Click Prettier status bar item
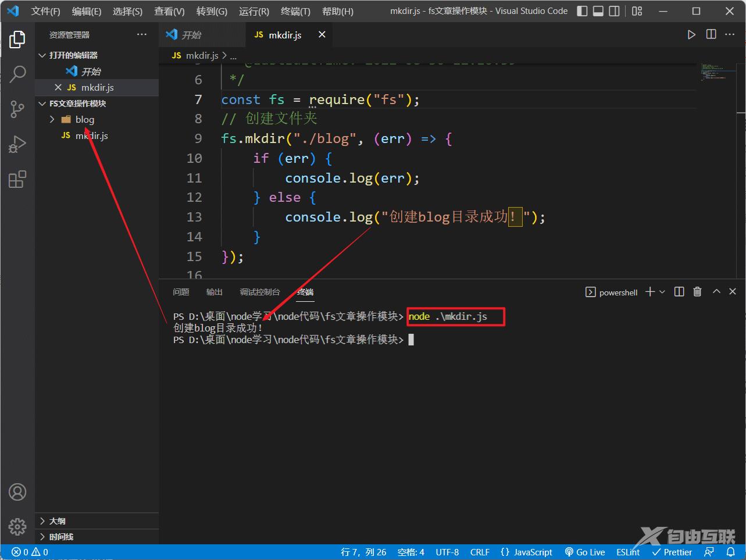The image size is (746, 560). 672,552
